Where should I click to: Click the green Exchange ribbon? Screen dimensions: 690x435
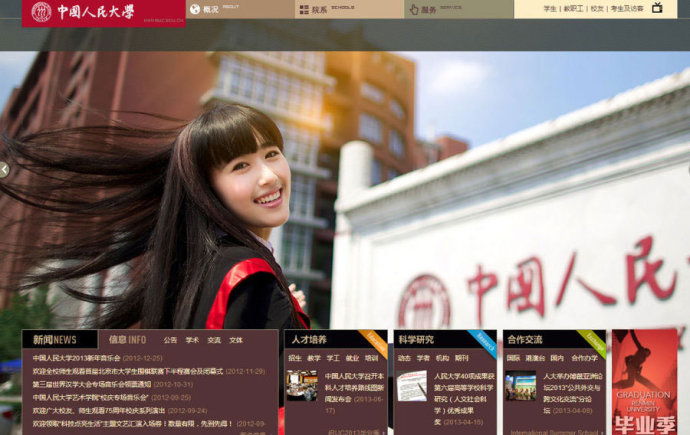[593, 343]
